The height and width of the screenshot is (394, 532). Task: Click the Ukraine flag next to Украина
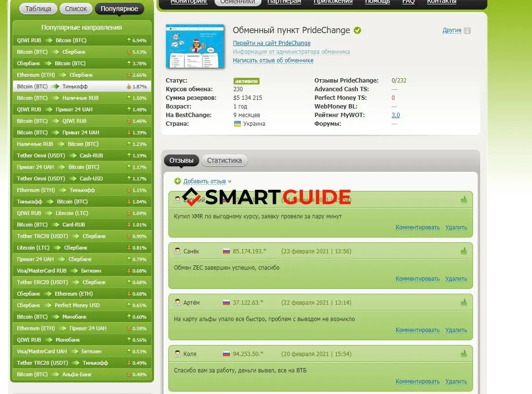coord(237,124)
